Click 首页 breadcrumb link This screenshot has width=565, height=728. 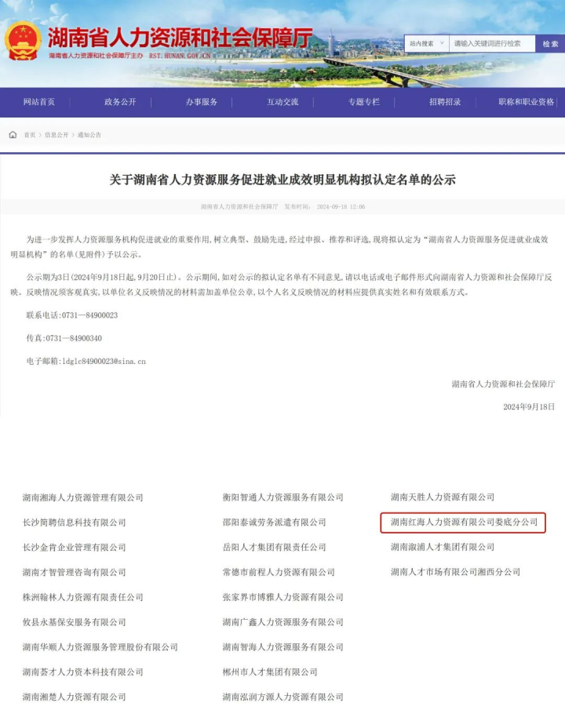tap(30, 135)
